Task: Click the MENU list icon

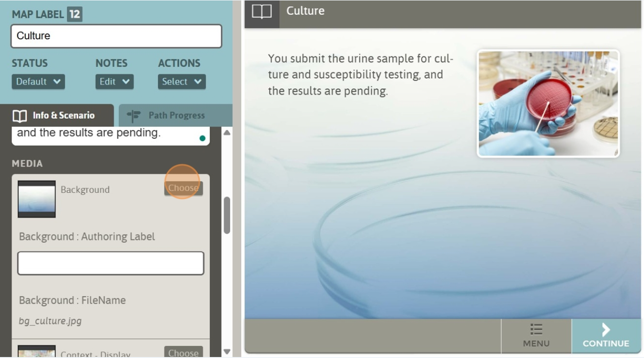Action: [536, 329]
